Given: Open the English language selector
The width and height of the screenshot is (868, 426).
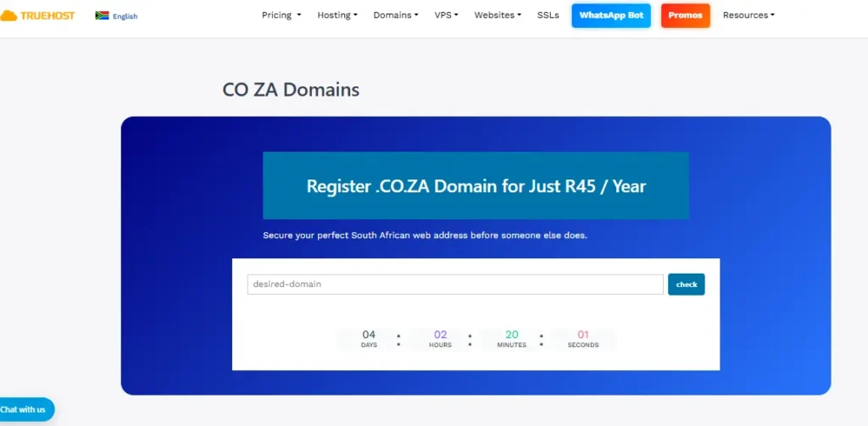Looking at the screenshot, I should tap(125, 16).
